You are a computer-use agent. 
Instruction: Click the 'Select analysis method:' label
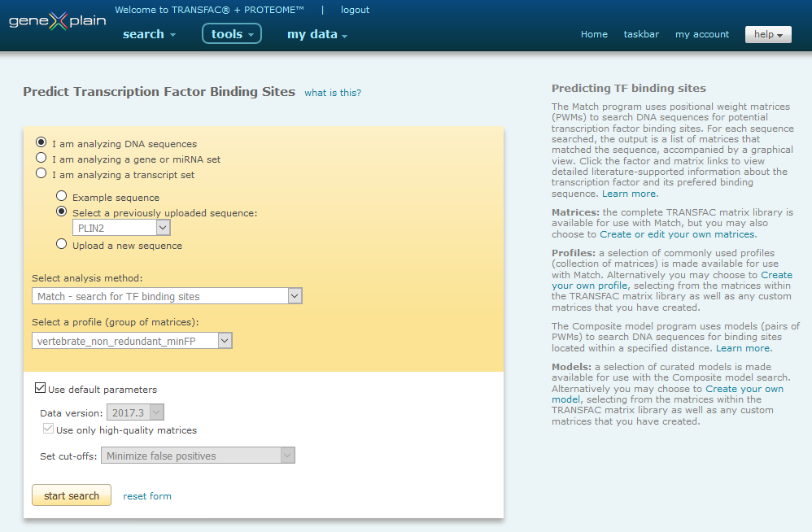tap(87, 278)
